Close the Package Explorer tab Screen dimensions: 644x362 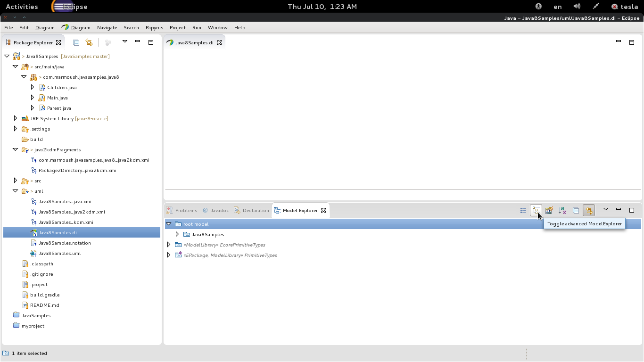point(58,42)
